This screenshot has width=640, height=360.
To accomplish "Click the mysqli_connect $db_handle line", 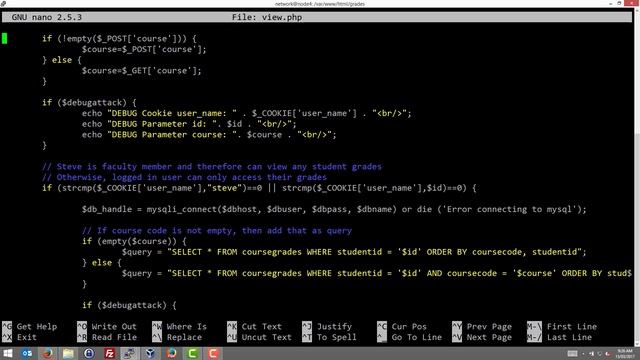I will coord(334,209).
